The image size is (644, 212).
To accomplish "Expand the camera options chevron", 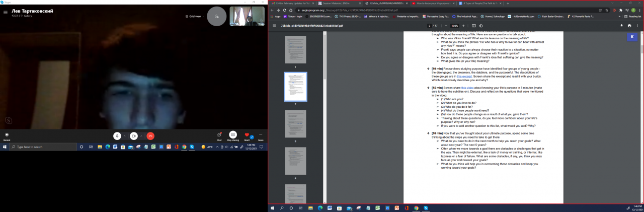I will pyautogui.click(x=141, y=136).
